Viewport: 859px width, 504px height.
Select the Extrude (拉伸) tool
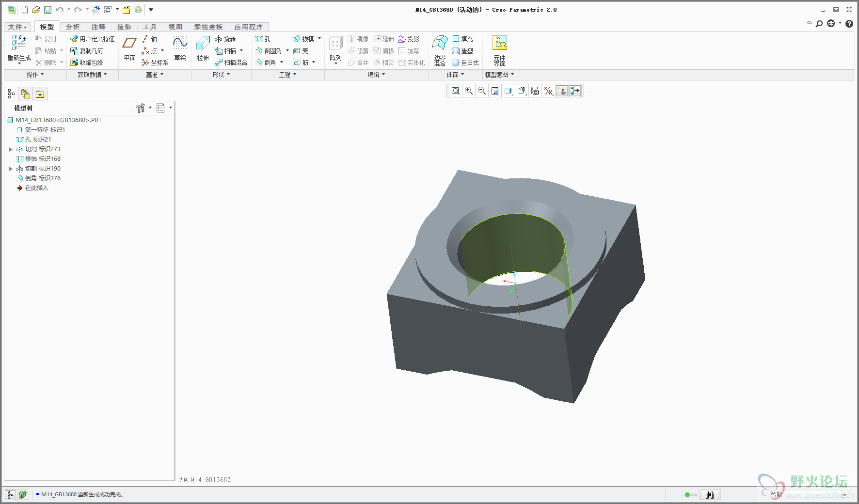(x=203, y=48)
